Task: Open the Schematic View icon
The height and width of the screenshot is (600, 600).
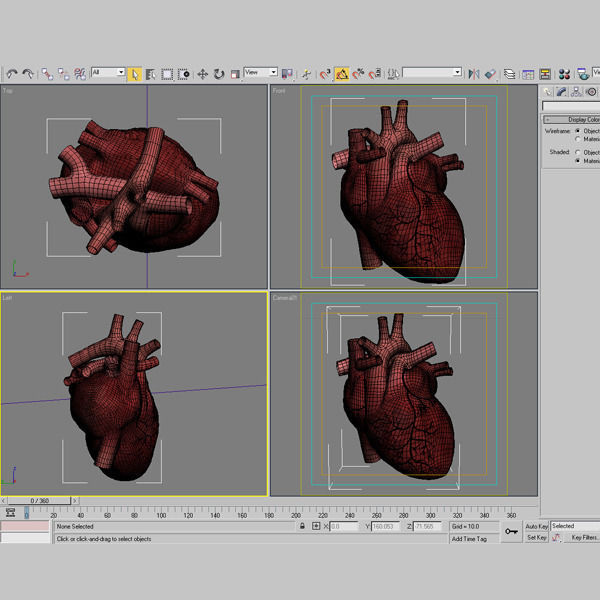Action: [x=545, y=74]
